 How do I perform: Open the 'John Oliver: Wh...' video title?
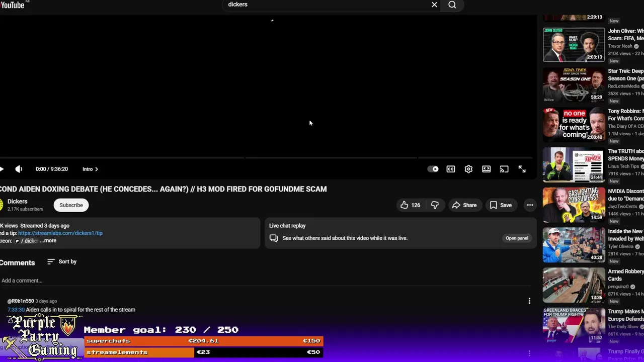coord(626,35)
